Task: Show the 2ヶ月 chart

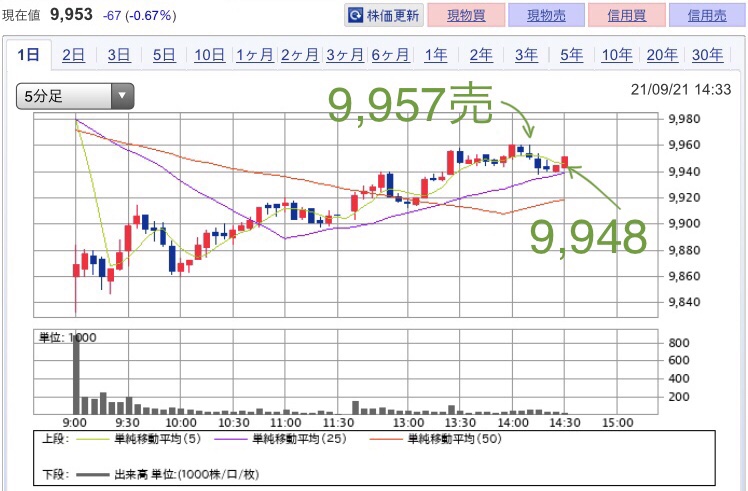Action: point(300,55)
